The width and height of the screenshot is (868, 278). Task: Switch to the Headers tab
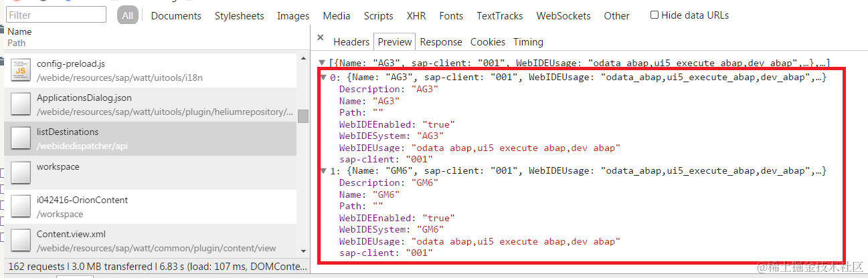point(351,41)
